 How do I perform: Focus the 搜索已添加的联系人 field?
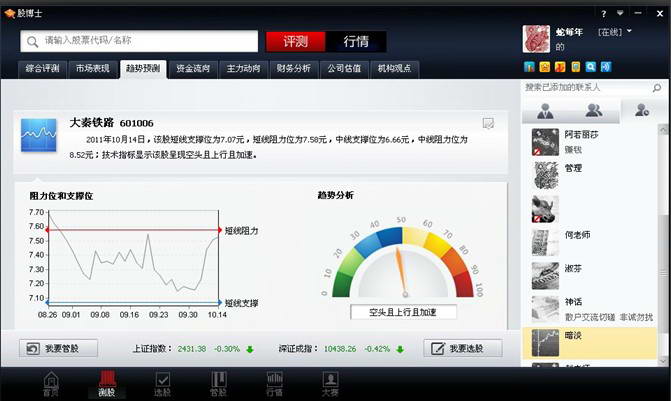(x=587, y=88)
